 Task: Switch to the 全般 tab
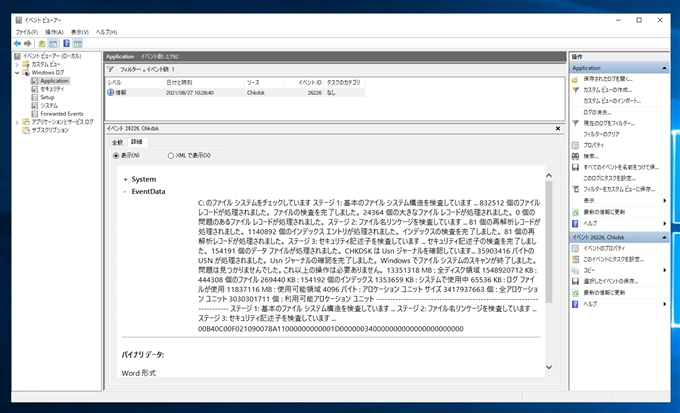pos(118,142)
